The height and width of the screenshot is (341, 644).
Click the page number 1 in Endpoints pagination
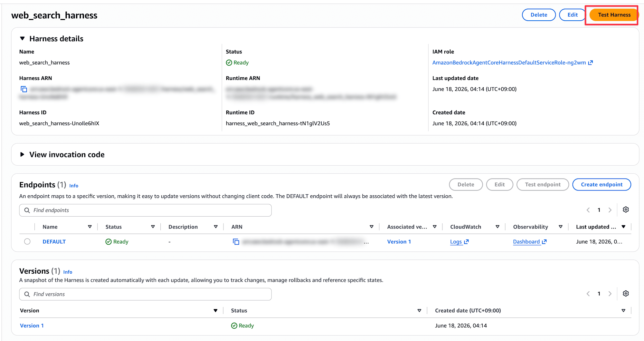(x=599, y=210)
